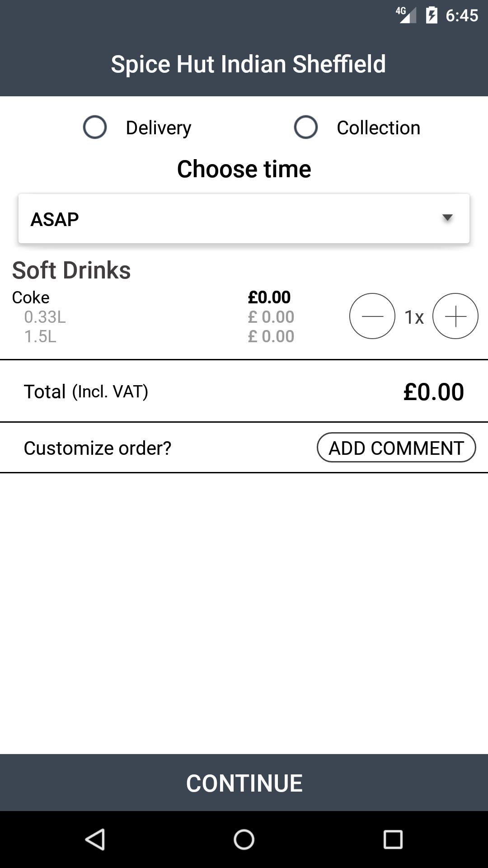Click the dropdown arrow beside ASAP

pyautogui.click(x=447, y=218)
